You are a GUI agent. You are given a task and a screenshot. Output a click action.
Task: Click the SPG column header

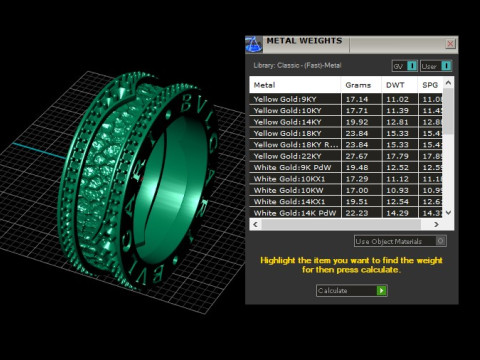click(x=430, y=85)
